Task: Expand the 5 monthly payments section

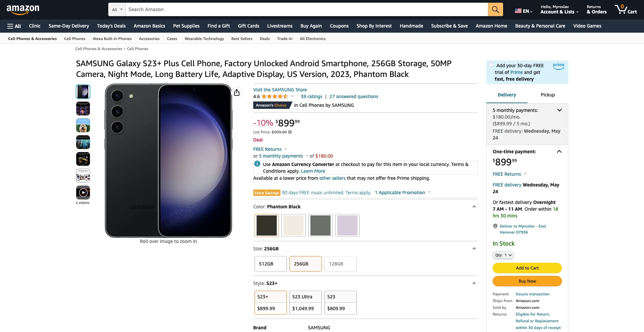Action: pos(559,110)
